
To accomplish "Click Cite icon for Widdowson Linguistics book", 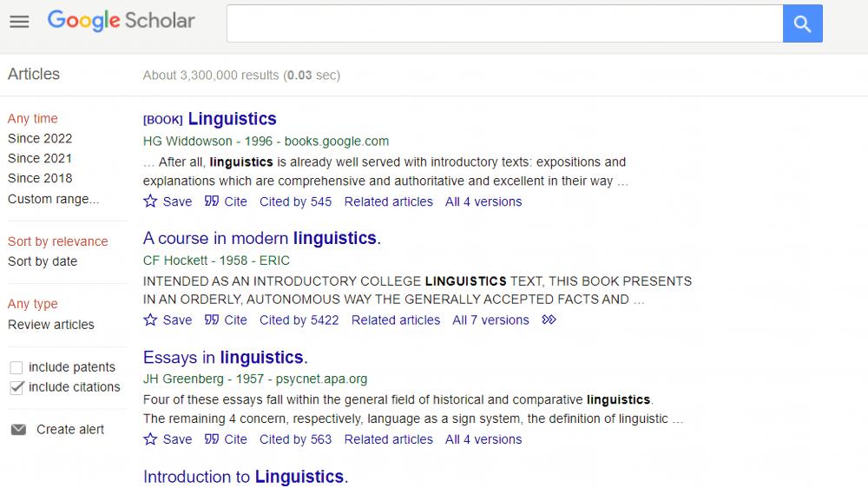I will pyautogui.click(x=212, y=201).
